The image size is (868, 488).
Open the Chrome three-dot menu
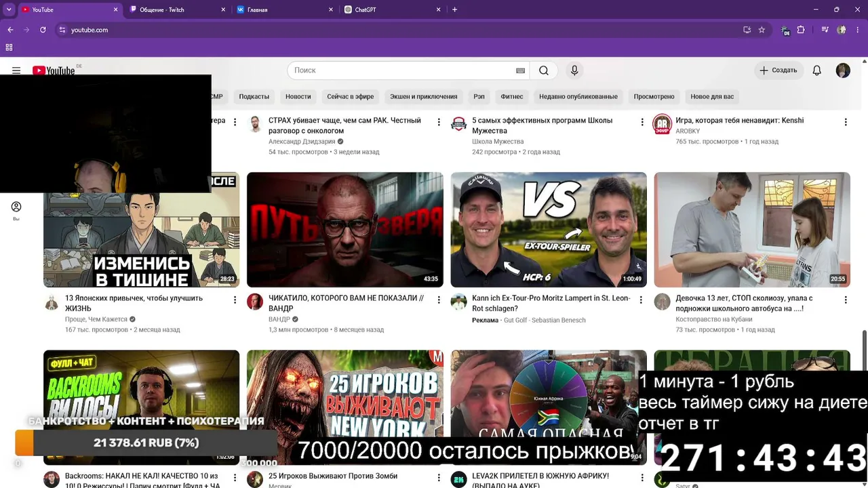(857, 30)
